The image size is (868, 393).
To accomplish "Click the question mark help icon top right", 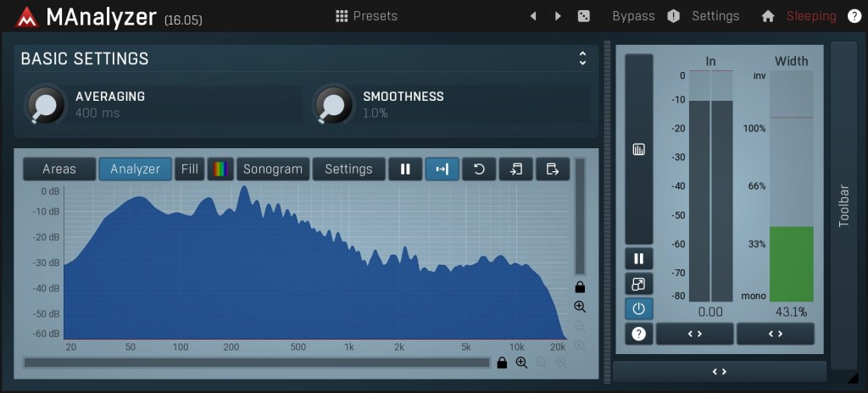I will tap(854, 16).
